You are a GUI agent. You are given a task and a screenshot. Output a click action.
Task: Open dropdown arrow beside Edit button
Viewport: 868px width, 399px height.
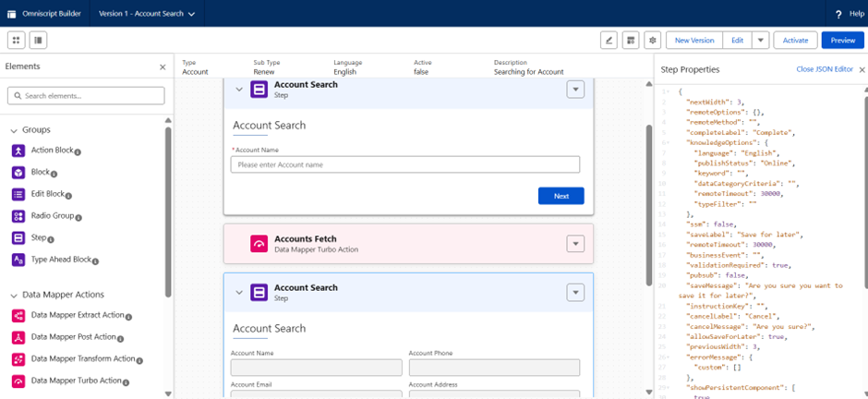click(761, 41)
